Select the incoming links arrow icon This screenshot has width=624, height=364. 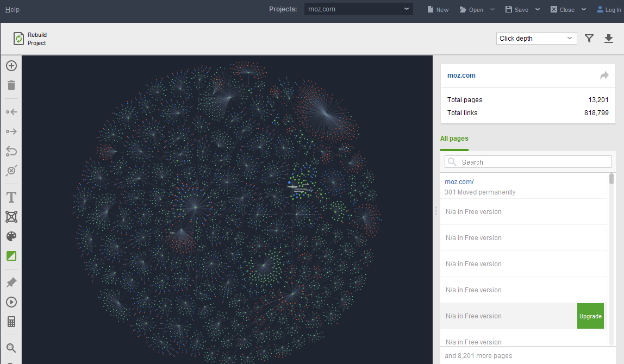pos(11,112)
